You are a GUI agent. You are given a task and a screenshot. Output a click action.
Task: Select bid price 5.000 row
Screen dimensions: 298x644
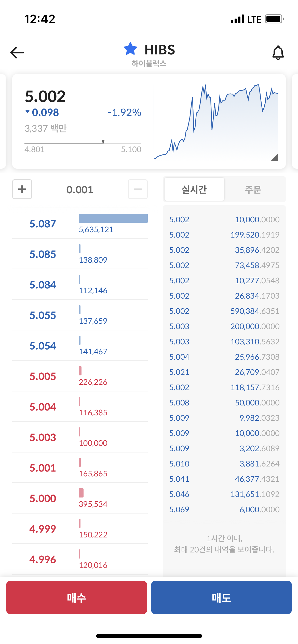point(80,498)
